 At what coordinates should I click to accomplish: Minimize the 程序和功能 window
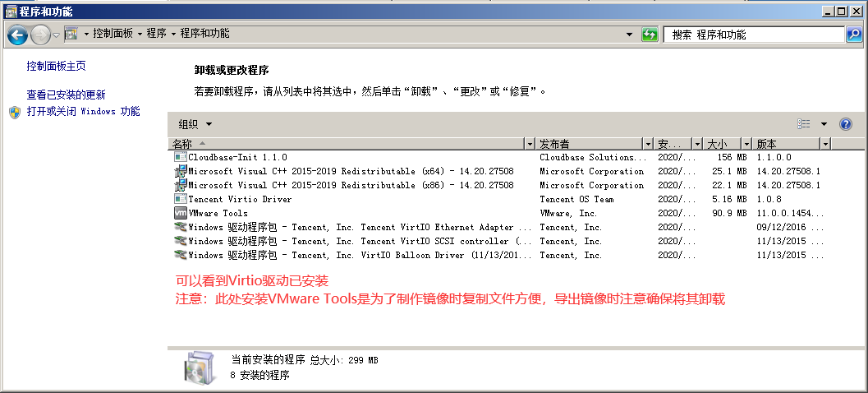pyautogui.click(x=828, y=11)
